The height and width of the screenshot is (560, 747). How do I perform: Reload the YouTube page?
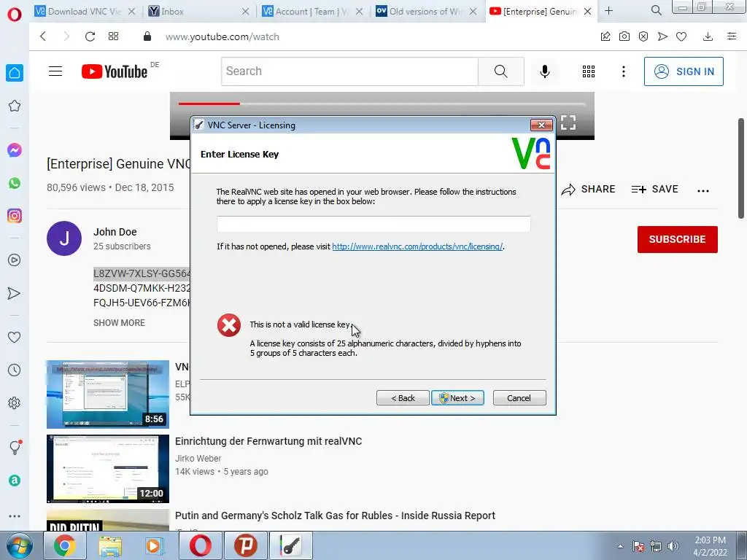90,36
